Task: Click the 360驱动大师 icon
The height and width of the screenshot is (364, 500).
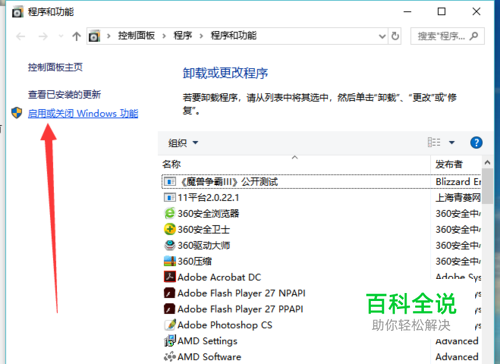Action: (170, 245)
